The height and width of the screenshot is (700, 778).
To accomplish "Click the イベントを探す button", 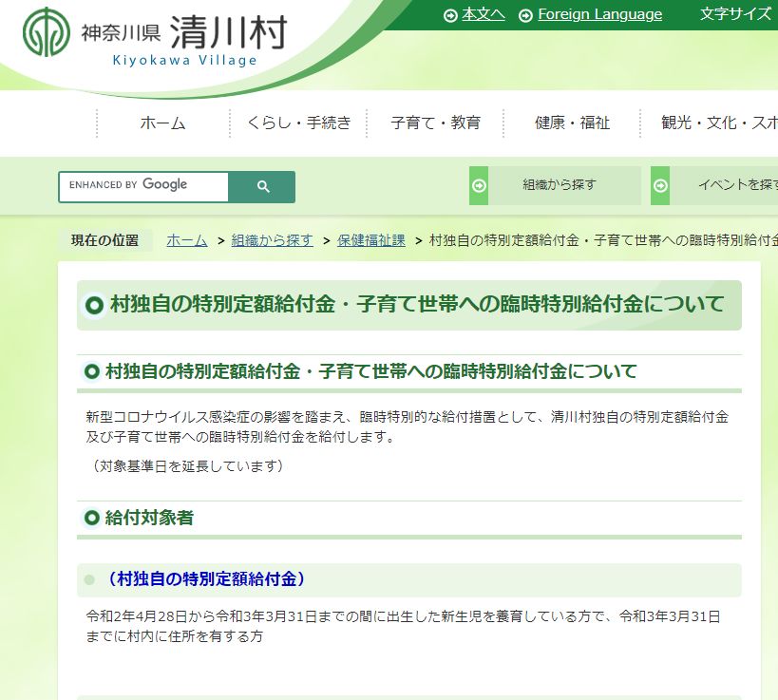I will coord(714,185).
